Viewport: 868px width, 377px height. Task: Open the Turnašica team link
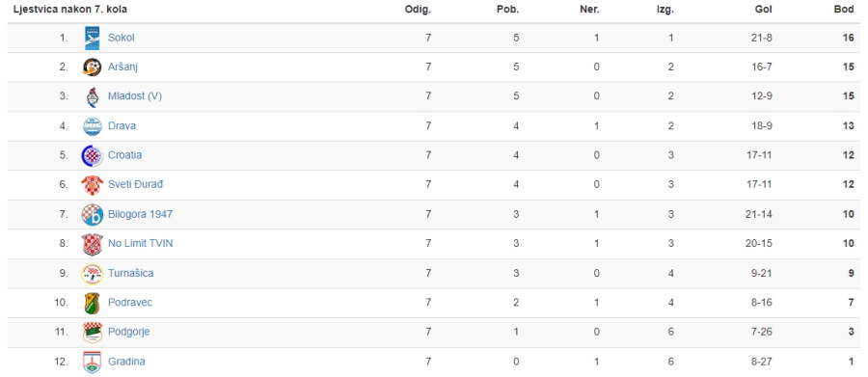[x=130, y=273]
